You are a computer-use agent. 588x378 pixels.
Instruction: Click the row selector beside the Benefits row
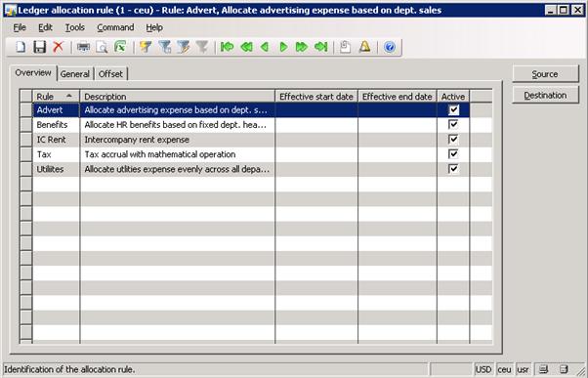tap(26, 124)
